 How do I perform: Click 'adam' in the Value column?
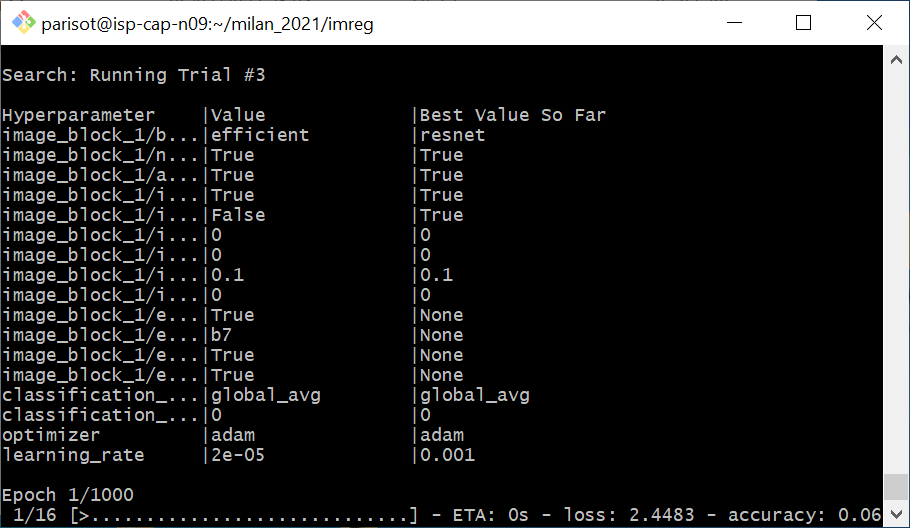click(233, 435)
